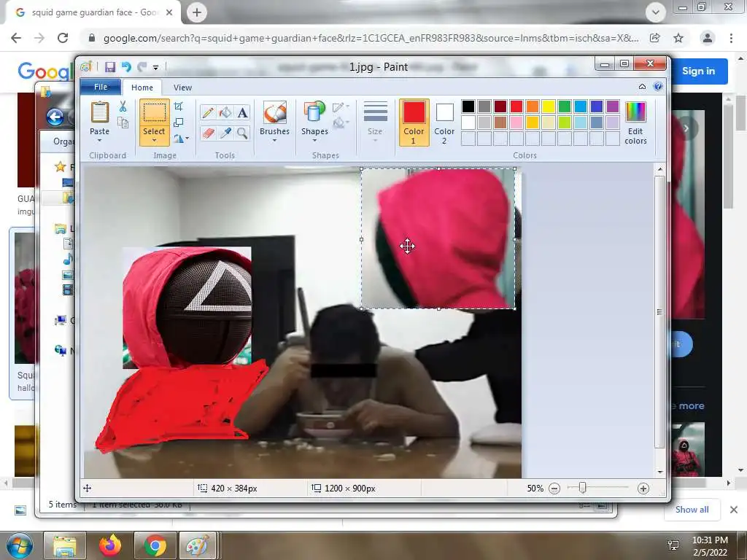Click the Chrome address bar URL

(371, 38)
